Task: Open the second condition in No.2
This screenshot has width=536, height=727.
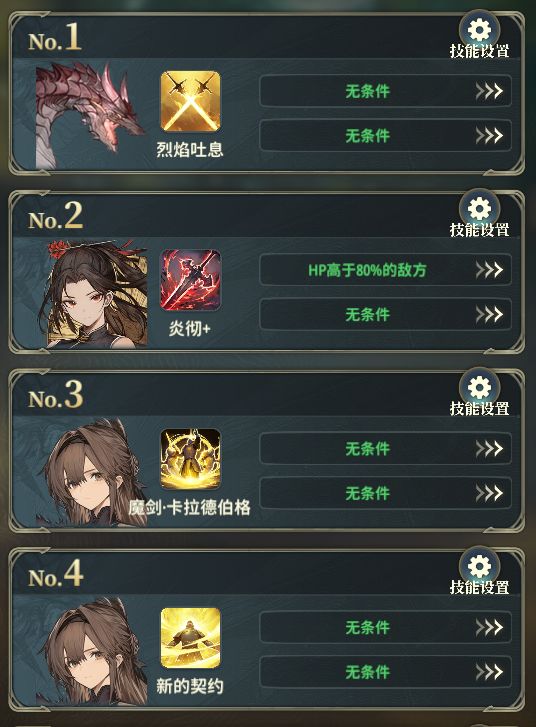Action: 385,314
